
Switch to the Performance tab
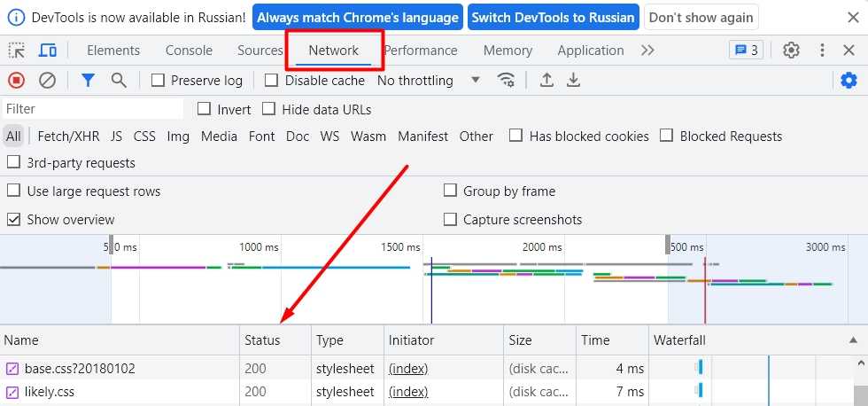tap(421, 51)
